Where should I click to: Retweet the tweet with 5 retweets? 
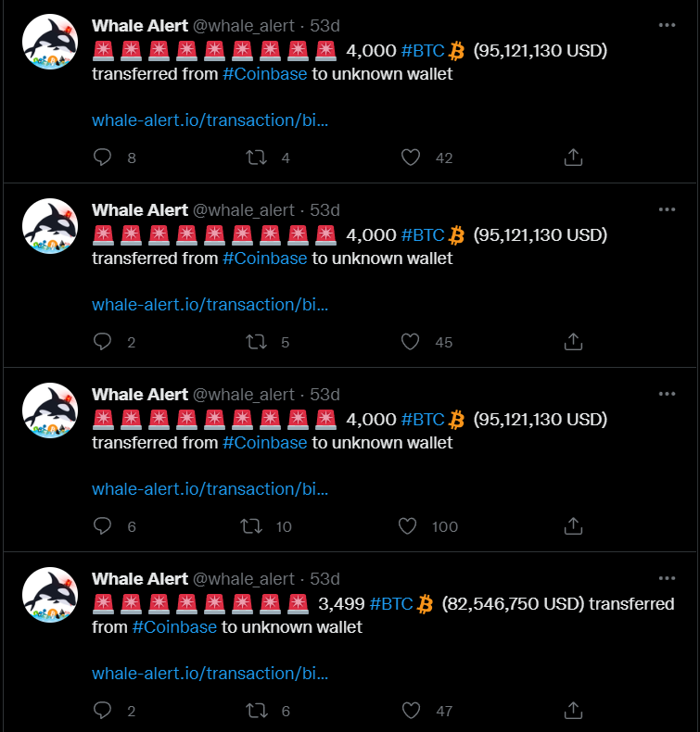(257, 342)
